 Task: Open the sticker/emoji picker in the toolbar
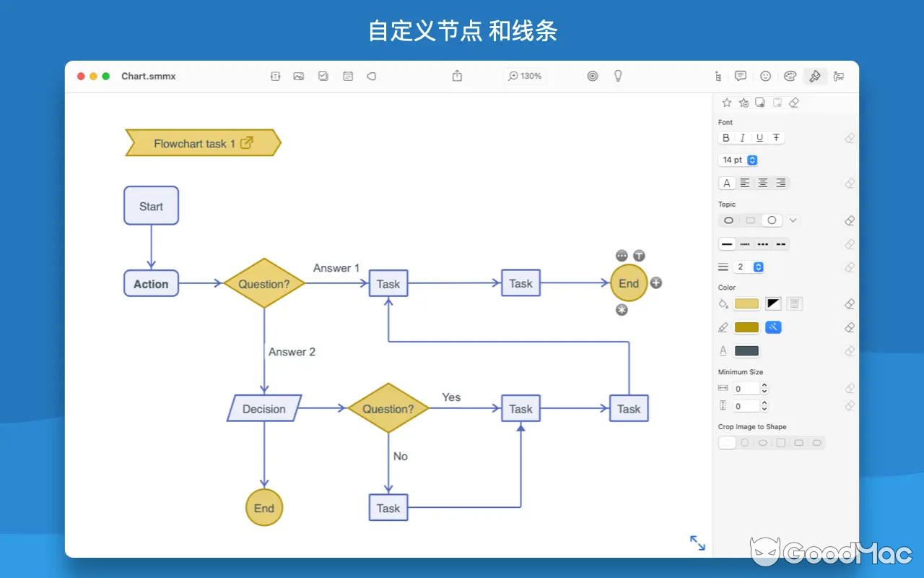765,76
